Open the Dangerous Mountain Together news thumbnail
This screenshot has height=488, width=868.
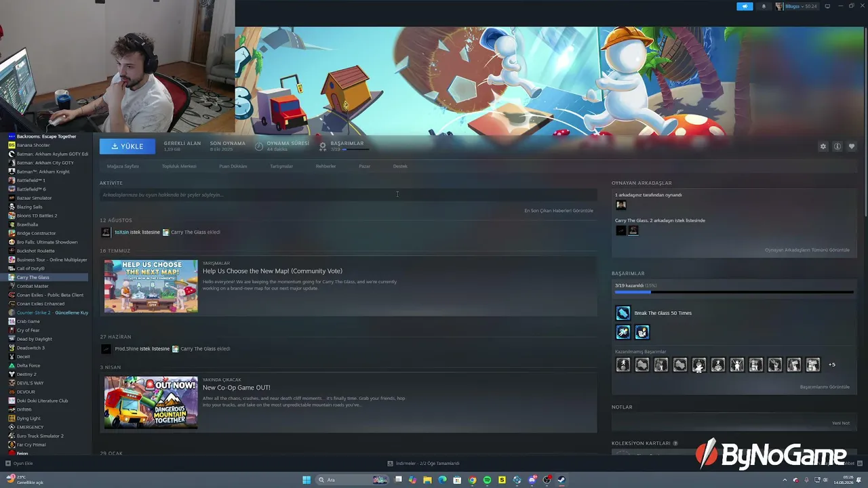[151, 403]
